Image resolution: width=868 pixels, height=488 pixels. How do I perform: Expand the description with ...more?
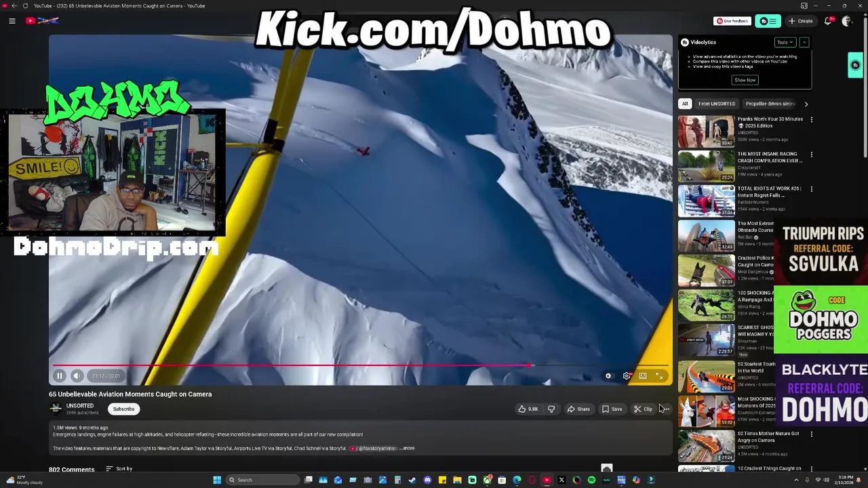tap(407, 448)
